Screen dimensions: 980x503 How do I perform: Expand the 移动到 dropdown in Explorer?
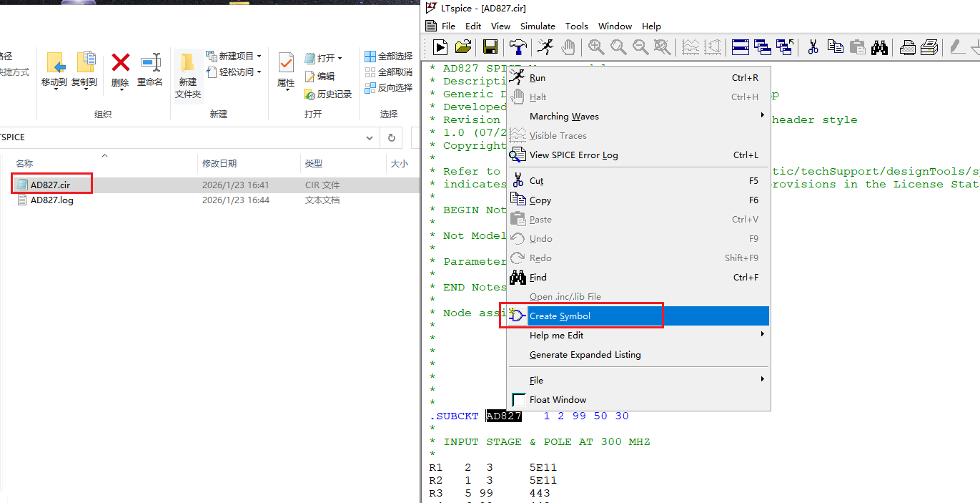coord(54,90)
